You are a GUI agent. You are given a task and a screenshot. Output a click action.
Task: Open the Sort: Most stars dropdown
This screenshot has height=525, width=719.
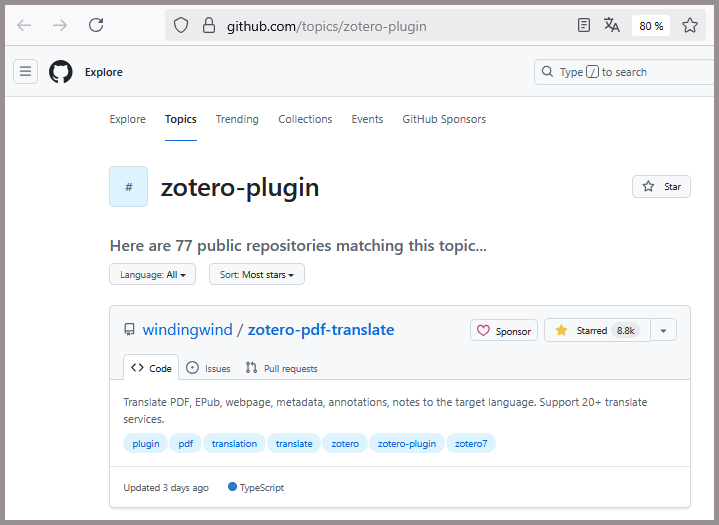[x=257, y=274]
